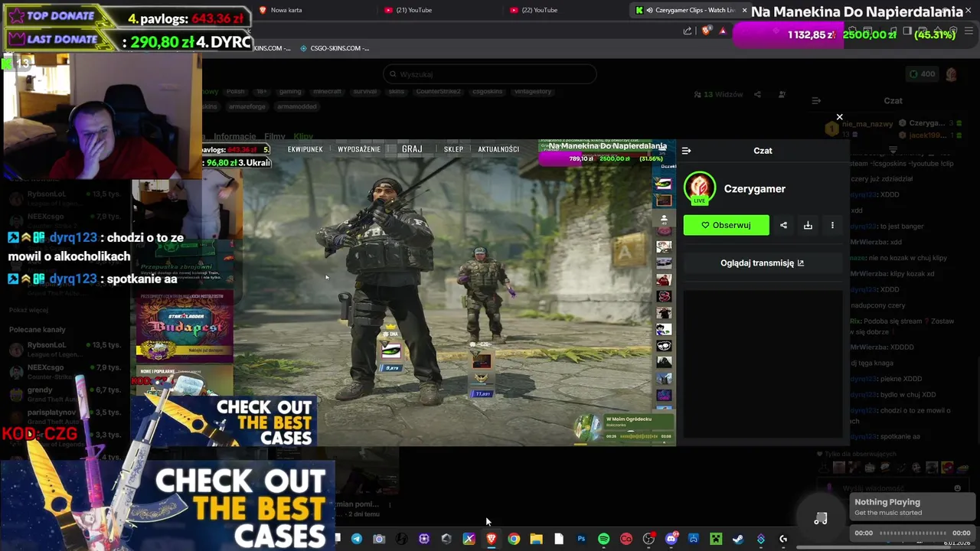Open the blank document icon in taskbar
This screenshot has height=551, width=980.
coord(559,539)
